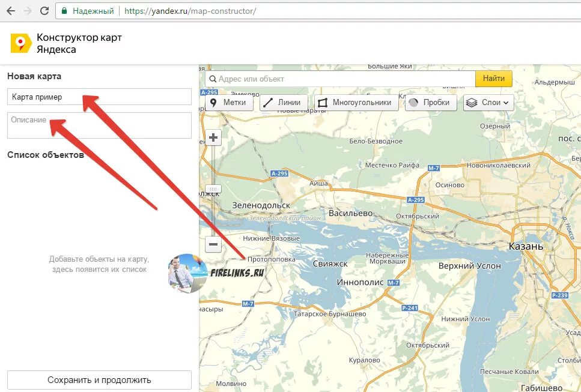The height and width of the screenshot is (392, 581).
Task: Click the Набережные Моркваши map label
Action: 387,258
